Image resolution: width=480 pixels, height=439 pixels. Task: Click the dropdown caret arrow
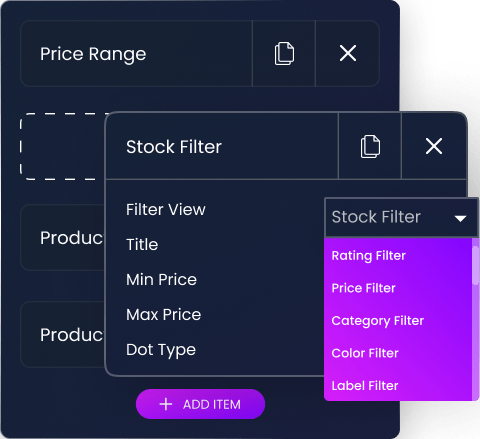(x=460, y=219)
